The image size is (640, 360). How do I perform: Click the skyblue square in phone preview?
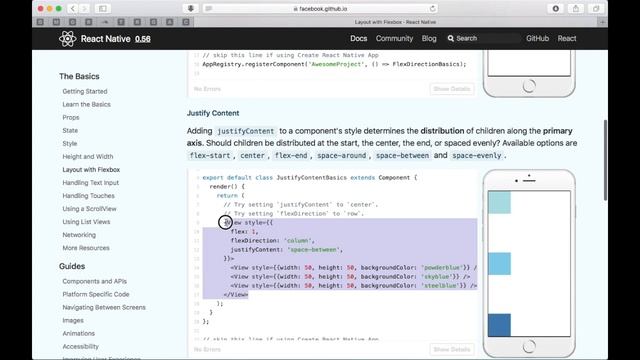pos(499,264)
